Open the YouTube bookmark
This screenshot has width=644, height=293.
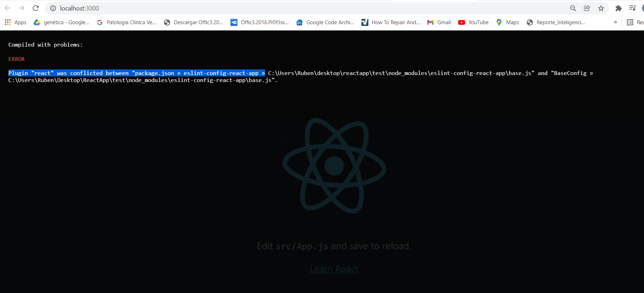[x=473, y=22]
